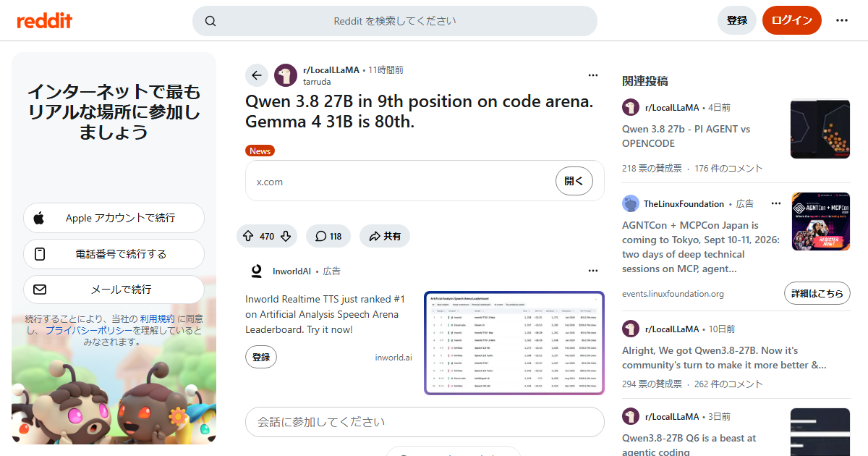Open the post title Qwen 3.8 27B in 9th position
Image resolution: width=868 pixels, height=456 pixels.
420,111
